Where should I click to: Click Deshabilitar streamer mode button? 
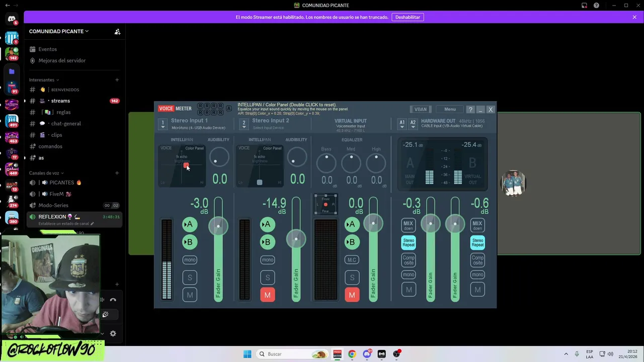pyautogui.click(x=408, y=17)
